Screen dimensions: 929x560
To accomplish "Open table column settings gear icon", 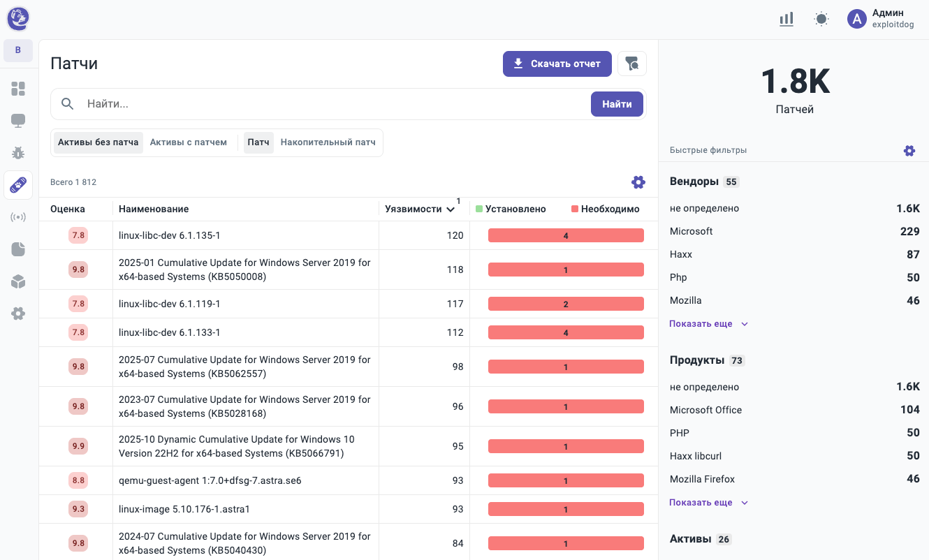I will [638, 182].
